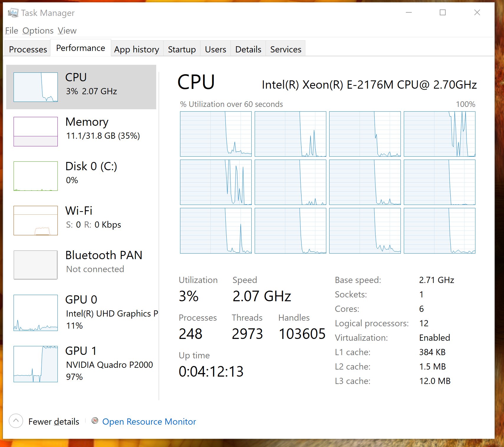This screenshot has height=447, width=504.
Task: Click the Logical processors value 12
Action: [424, 323]
